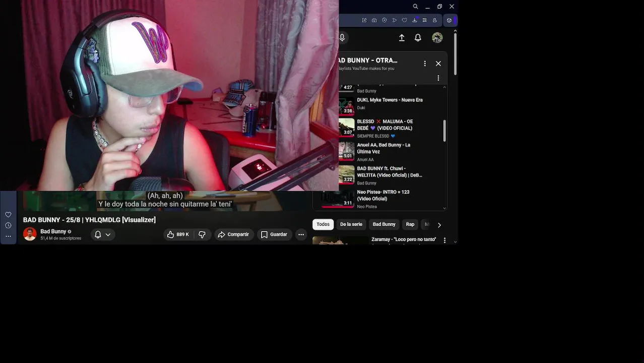Open YouTube notifications bell
This screenshot has height=363, width=644.
point(418,38)
